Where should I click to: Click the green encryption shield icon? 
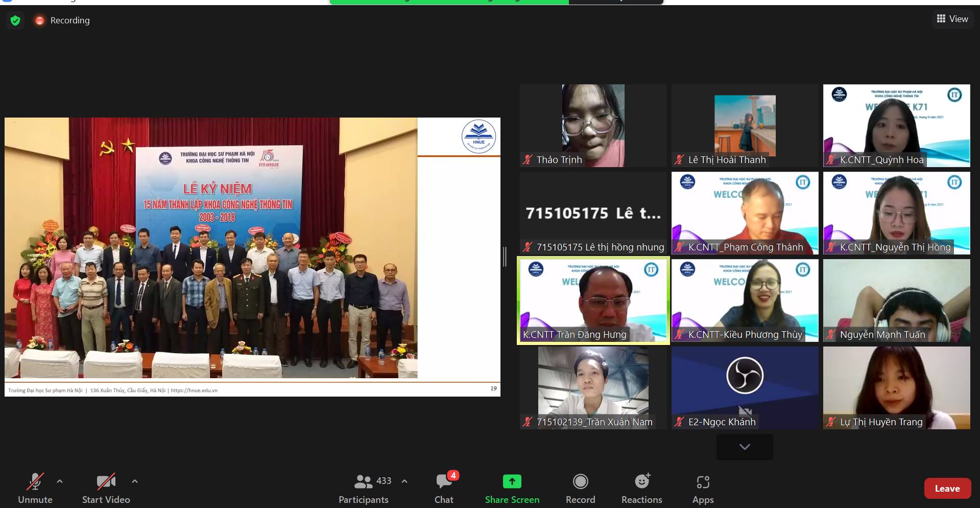(x=15, y=20)
